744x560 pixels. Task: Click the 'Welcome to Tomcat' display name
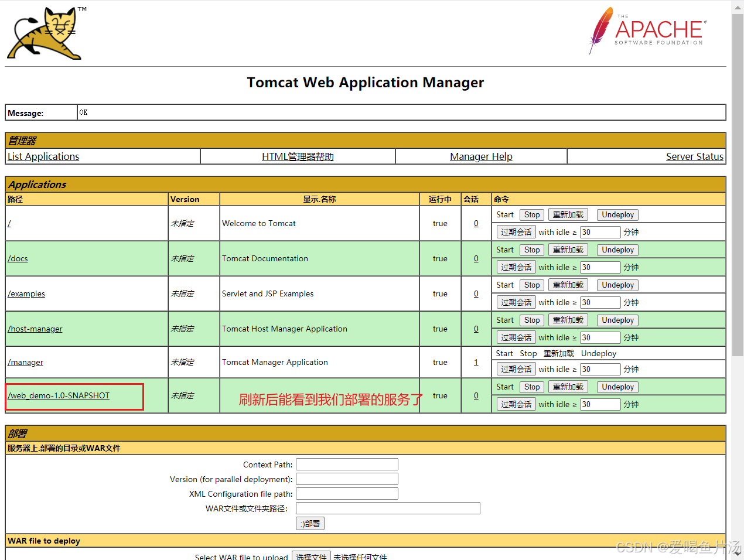(x=258, y=223)
